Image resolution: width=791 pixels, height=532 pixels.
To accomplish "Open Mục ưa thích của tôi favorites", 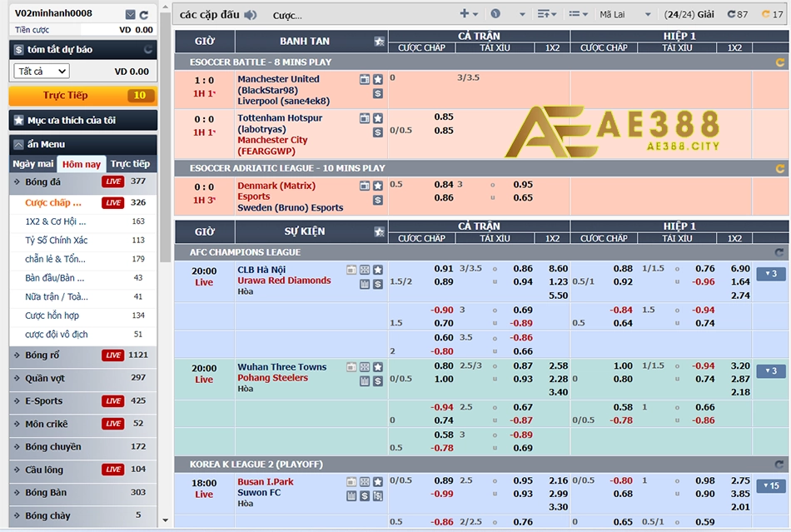I will [83, 121].
